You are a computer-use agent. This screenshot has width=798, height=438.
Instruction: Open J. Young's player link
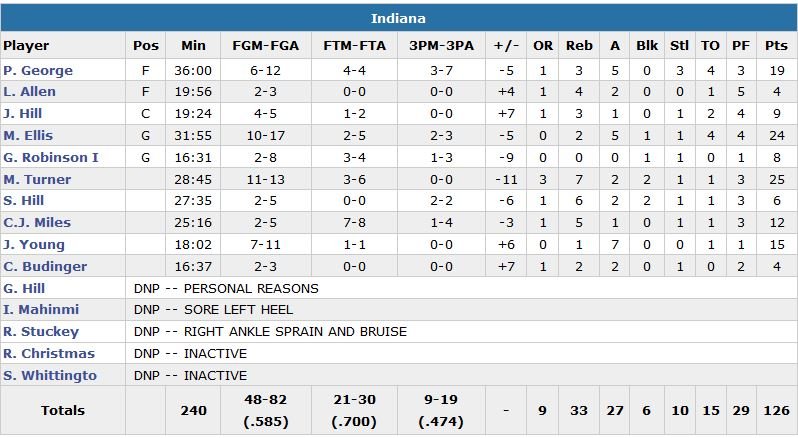(34, 245)
